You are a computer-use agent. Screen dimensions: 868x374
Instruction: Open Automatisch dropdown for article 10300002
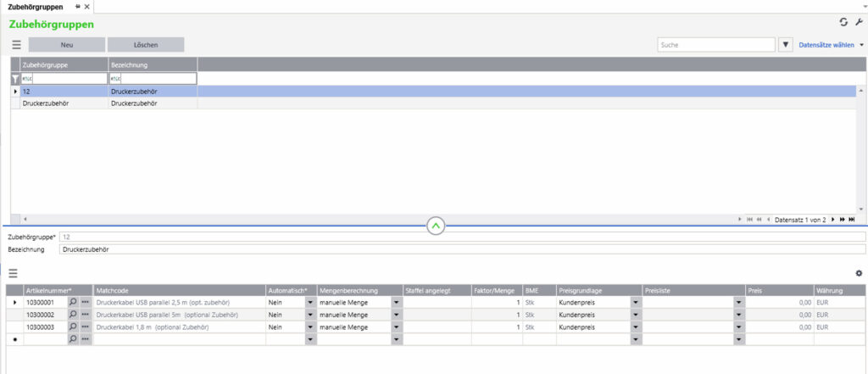click(310, 315)
